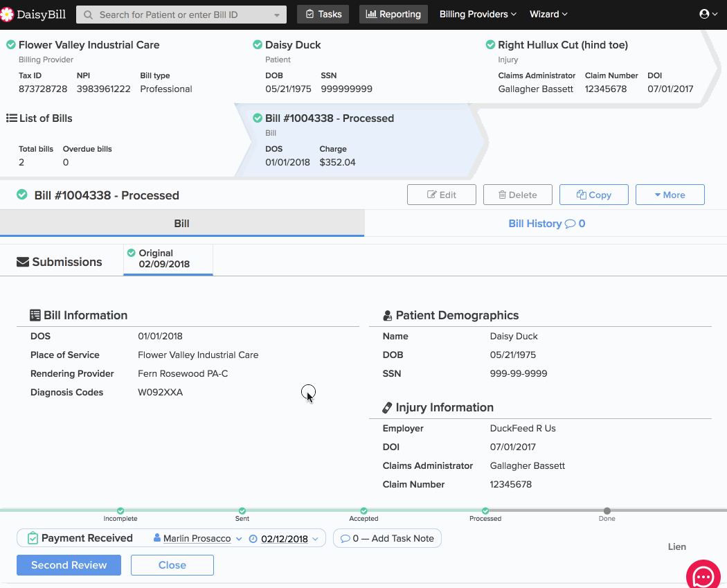Screen dimensions: 727x588
Task: Click the task note speech bubble icon
Action: click(345, 539)
